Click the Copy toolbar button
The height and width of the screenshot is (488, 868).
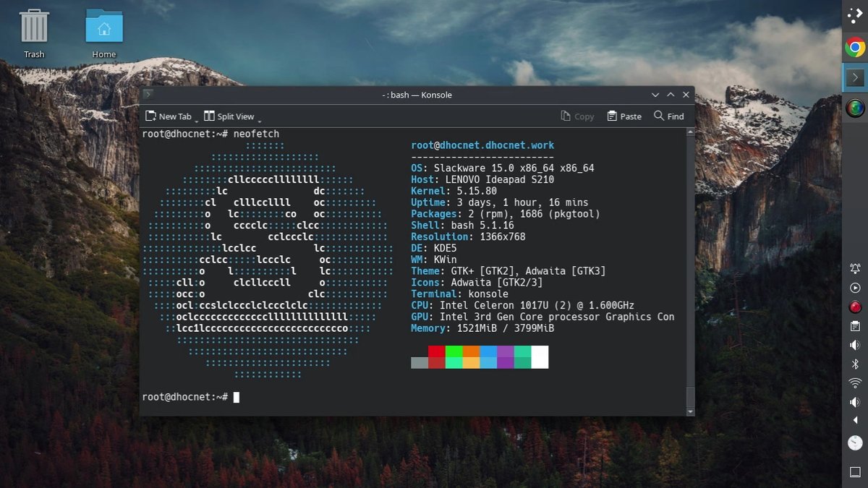tap(577, 116)
